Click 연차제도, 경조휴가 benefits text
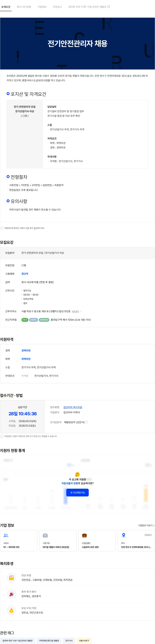This screenshot has height=644, width=155. point(31,596)
